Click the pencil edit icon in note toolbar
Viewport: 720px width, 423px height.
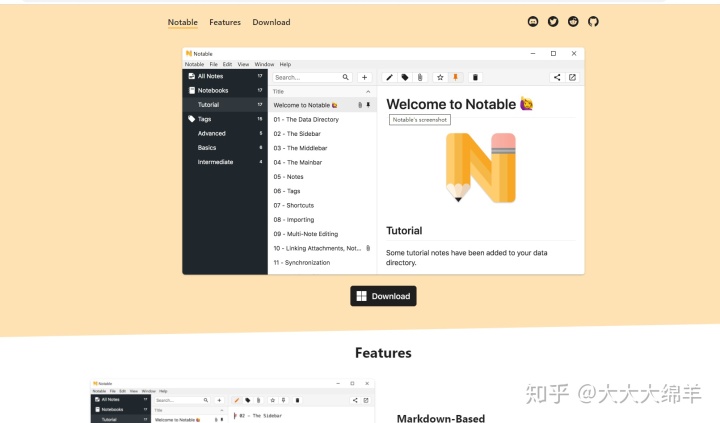389,77
